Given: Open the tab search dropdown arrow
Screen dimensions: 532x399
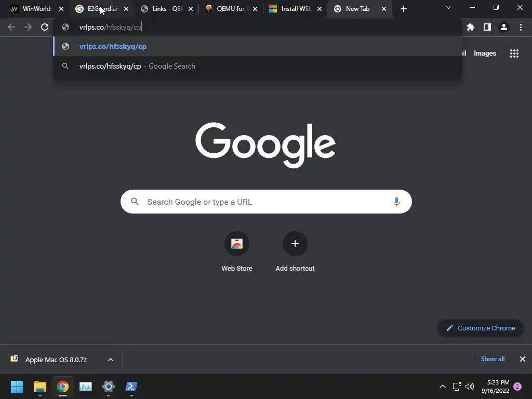Looking at the screenshot, I should 448,7.
